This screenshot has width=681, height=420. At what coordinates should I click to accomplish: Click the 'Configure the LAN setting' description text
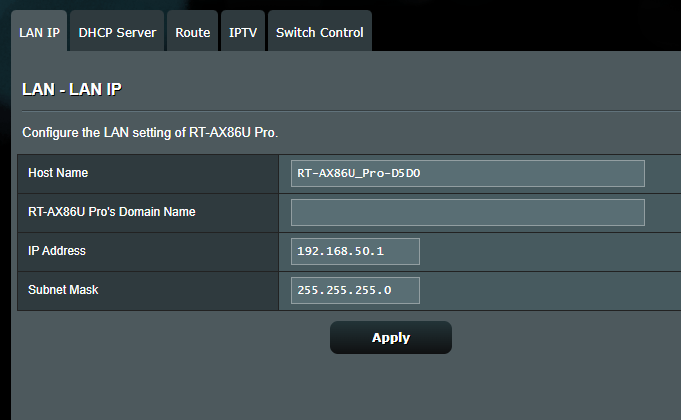click(150, 132)
